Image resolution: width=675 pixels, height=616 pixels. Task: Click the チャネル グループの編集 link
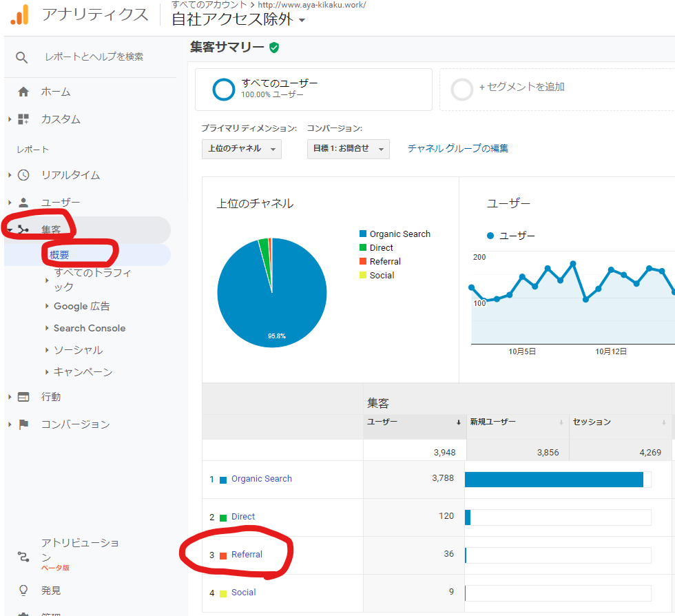(x=457, y=148)
